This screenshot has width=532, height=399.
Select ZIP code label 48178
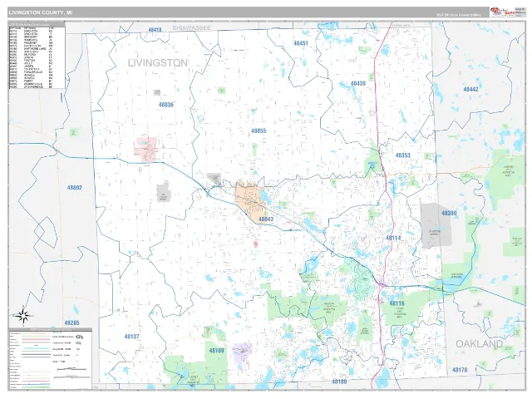(x=460, y=370)
